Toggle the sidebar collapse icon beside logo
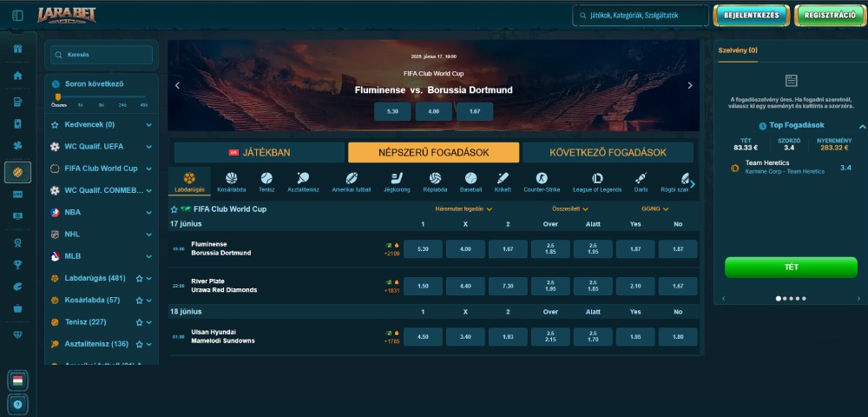This screenshot has width=868, height=417. pos(18,16)
